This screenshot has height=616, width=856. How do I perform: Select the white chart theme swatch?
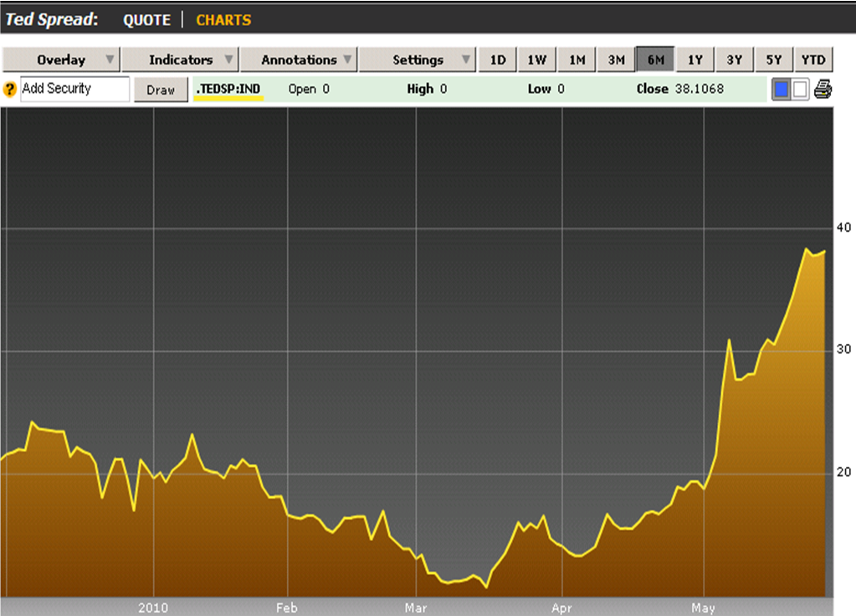click(800, 89)
